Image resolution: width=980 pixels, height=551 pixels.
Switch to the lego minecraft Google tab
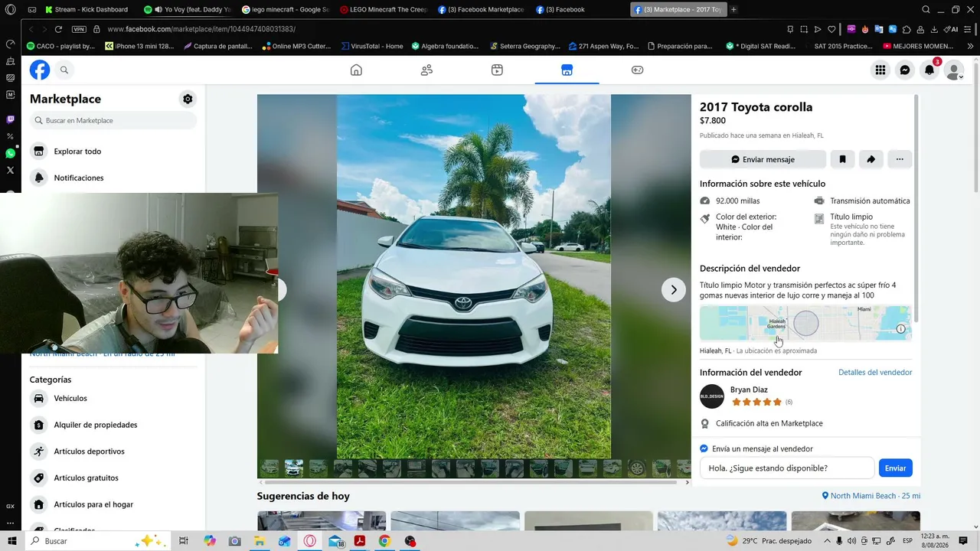point(285,9)
